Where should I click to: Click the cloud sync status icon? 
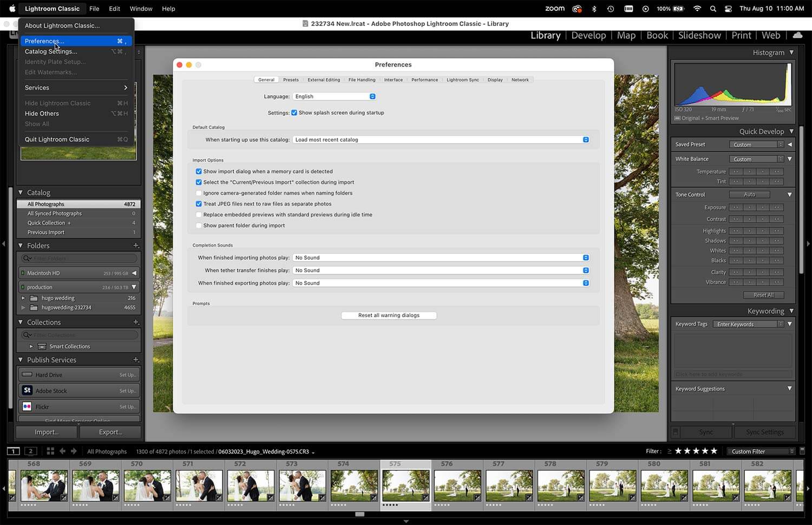pos(797,35)
